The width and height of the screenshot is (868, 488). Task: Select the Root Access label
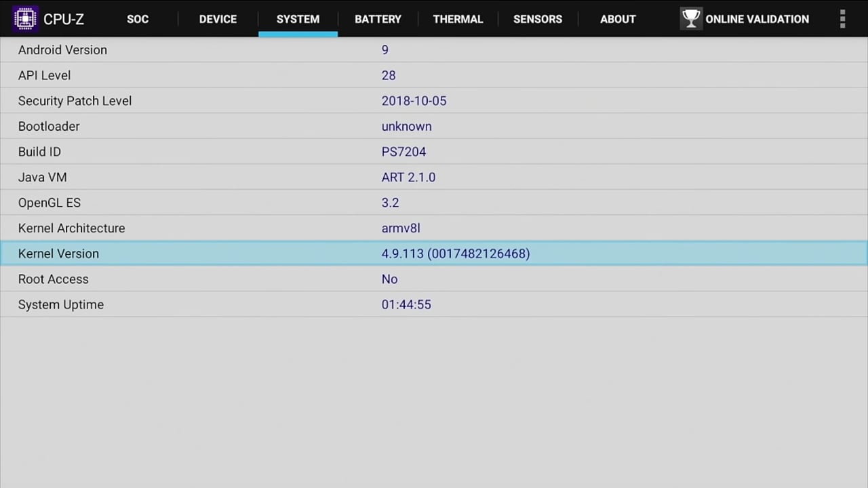coord(53,279)
